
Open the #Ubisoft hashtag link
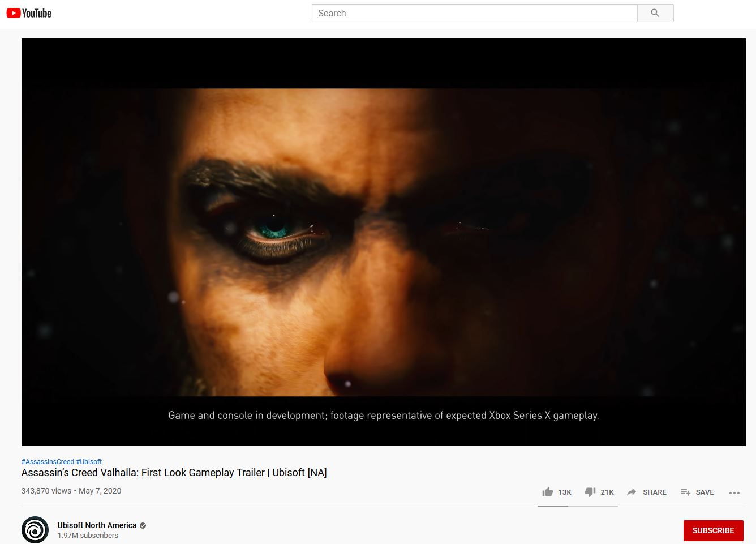89,462
